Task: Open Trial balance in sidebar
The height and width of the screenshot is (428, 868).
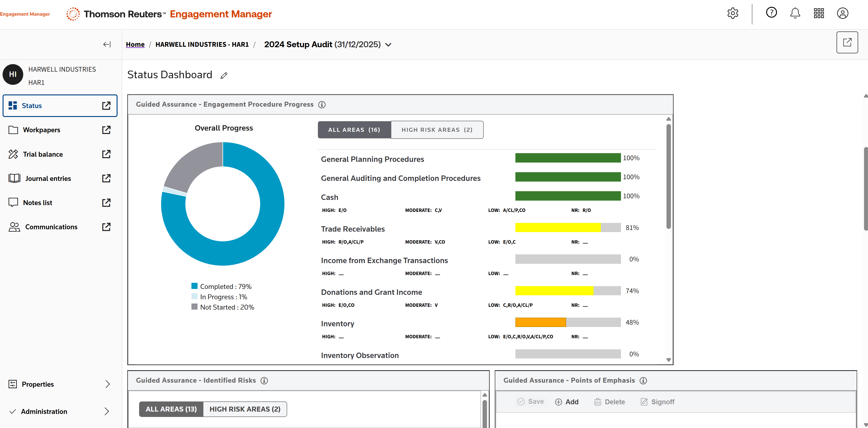Action: [x=43, y=154]
